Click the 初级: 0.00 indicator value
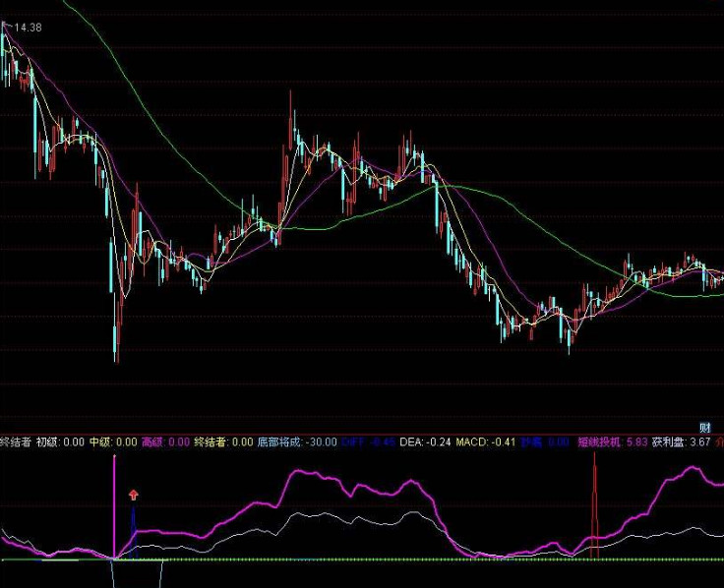724x588 pixels. pyautogui.click(x=60, y=442)
